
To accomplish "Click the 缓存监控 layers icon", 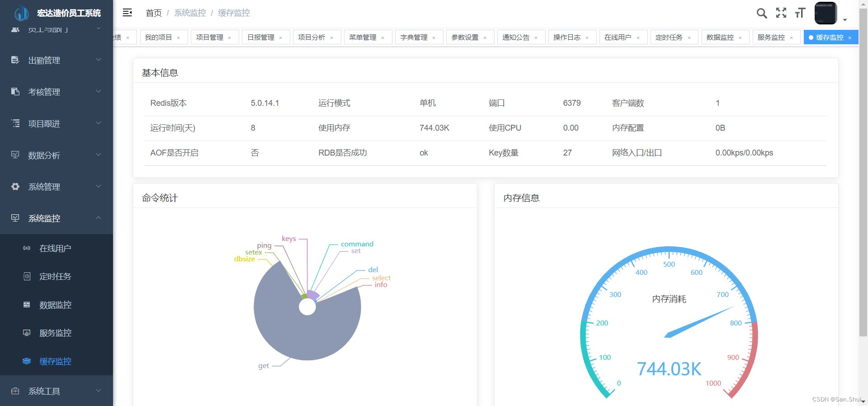I will tap(27, 361).
